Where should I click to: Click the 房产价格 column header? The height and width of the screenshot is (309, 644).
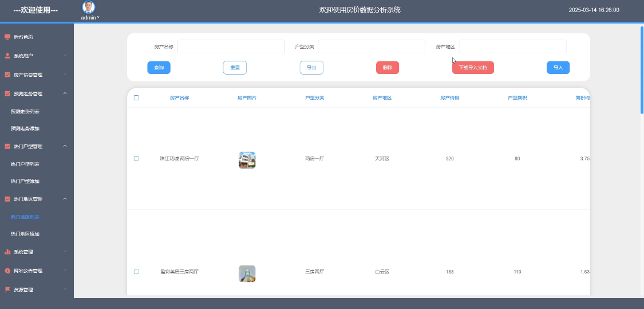click(450, 98)
